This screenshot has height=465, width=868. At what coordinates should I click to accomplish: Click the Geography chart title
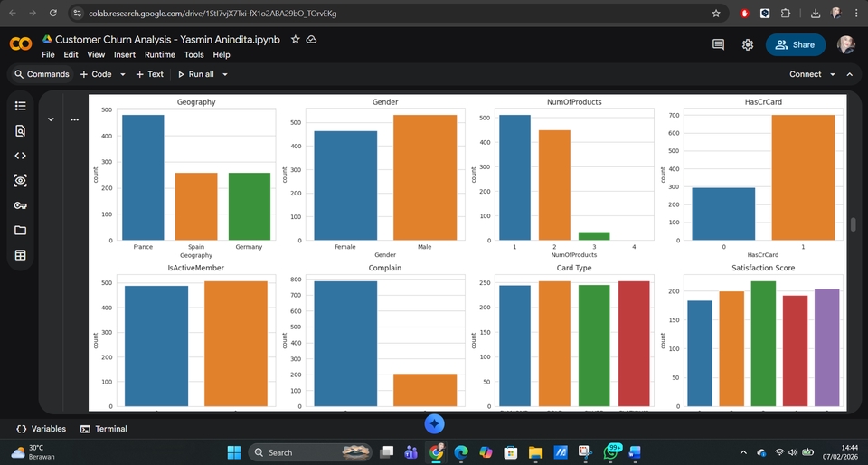click(x=196, y=102)
